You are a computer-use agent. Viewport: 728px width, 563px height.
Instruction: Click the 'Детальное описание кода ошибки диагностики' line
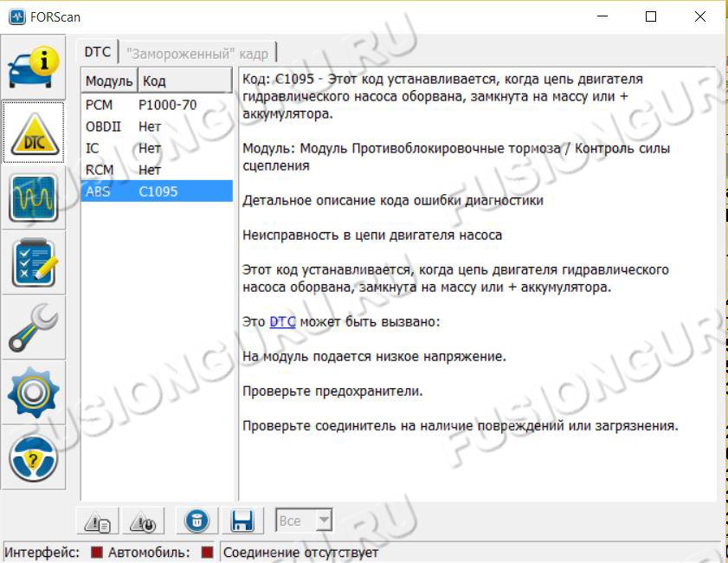[x=393, y=200]
